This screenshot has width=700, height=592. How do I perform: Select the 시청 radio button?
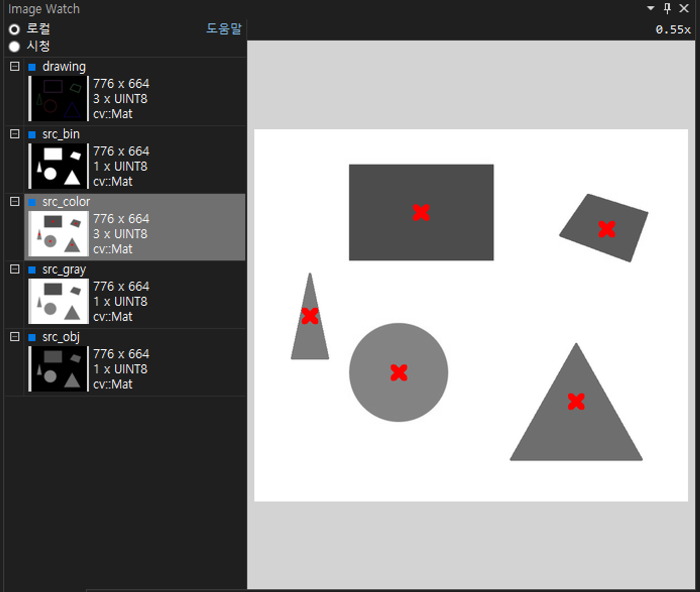(15, 47)
